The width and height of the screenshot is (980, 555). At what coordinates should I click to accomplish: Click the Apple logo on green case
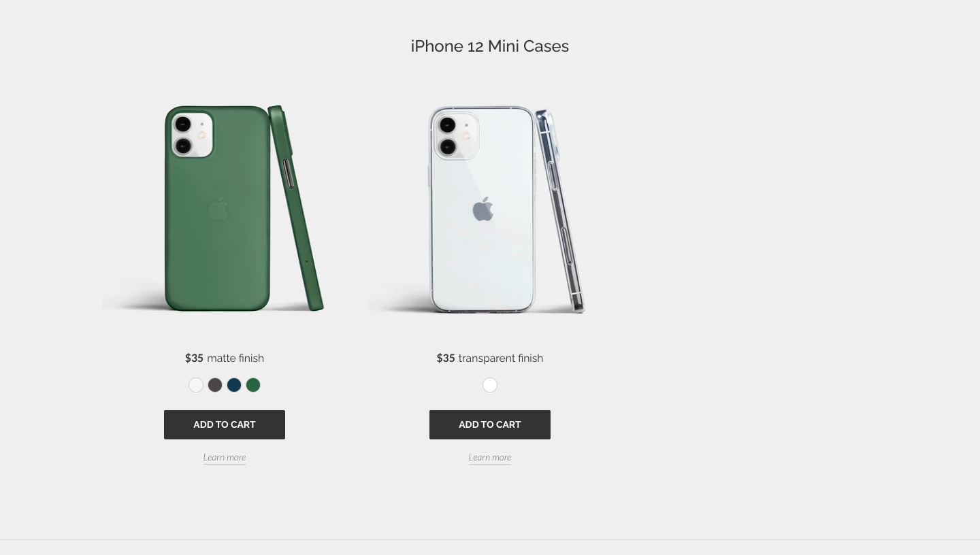[x=218, y=209]
